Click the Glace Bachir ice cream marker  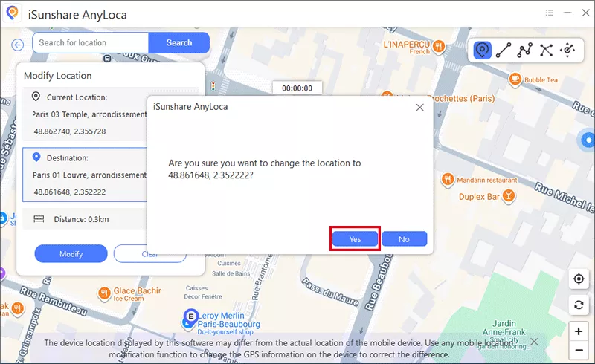(104, 293)
